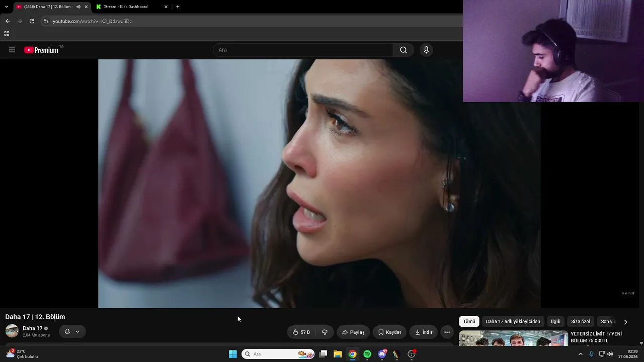This screenshot has width=644, height=362.
Task: Show more filter chips with right arrow
Action: [625, 322]
